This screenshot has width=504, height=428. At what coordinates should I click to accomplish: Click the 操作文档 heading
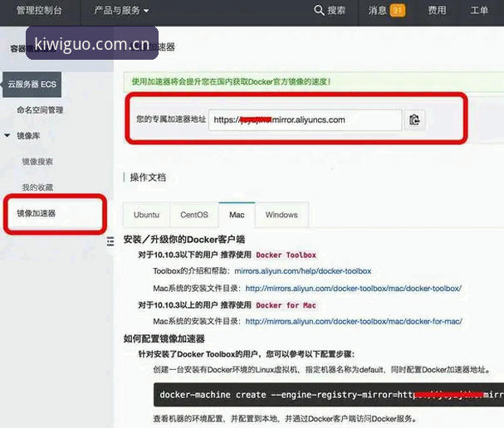tap(148, 178)
